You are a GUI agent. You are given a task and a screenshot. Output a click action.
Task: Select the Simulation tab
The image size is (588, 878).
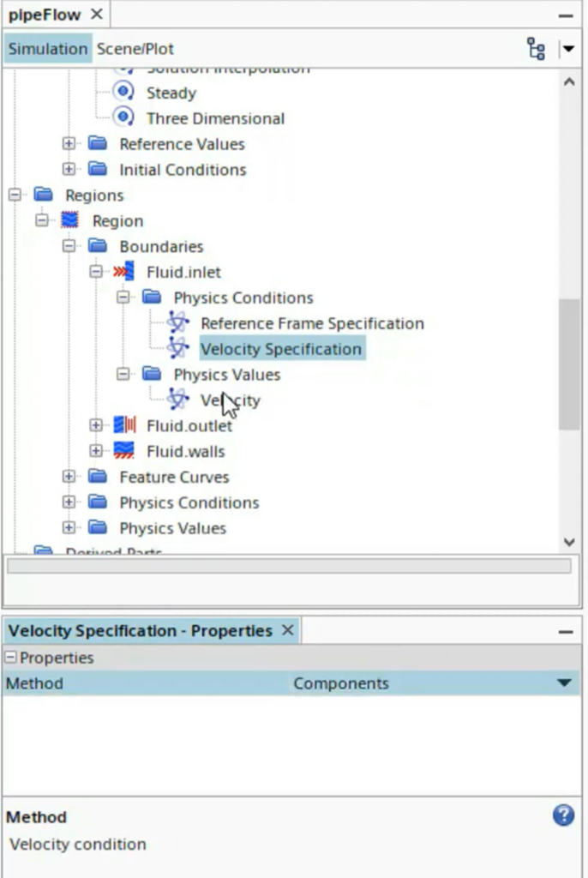48,49
